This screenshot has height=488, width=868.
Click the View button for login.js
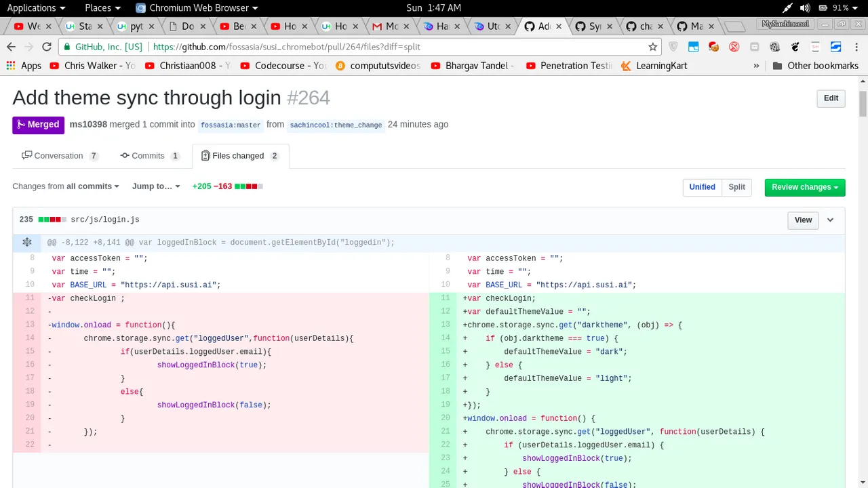803,220
